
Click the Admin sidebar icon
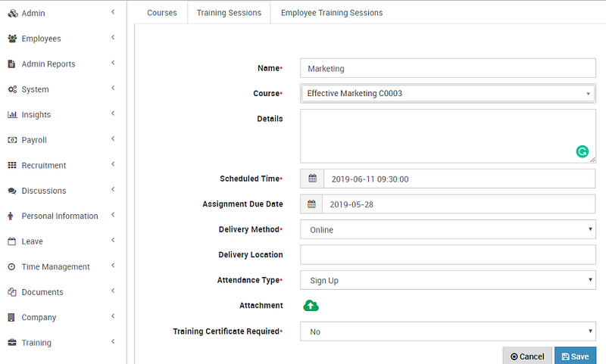13,14
